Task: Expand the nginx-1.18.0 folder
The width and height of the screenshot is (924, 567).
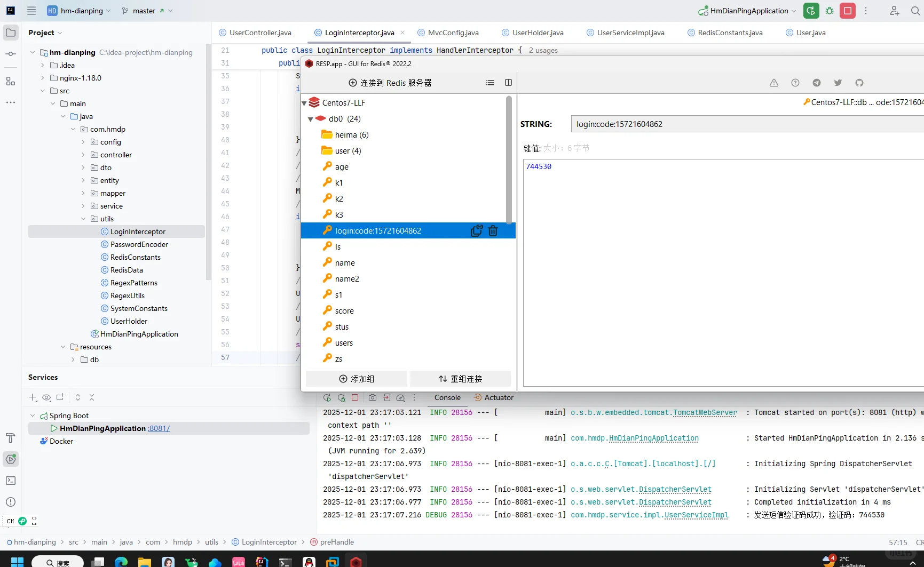Action: (x=43, y=78)
